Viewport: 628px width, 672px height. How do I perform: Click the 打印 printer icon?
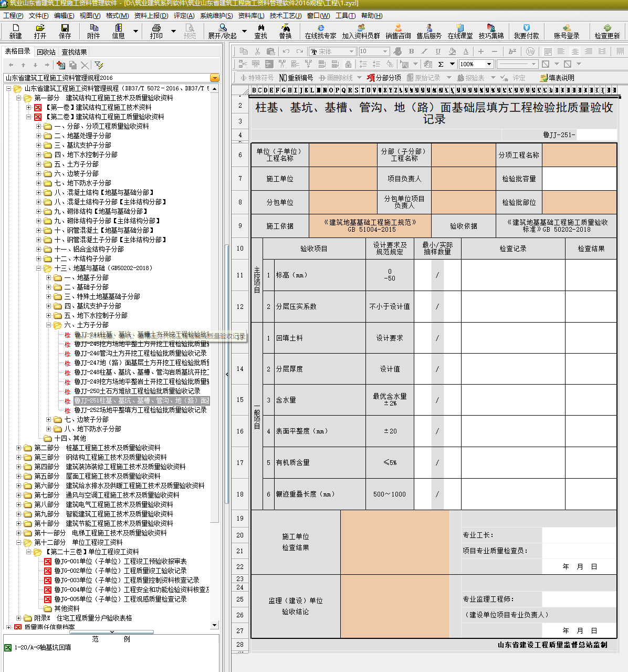pyautogui.click(x=156, y=31)
